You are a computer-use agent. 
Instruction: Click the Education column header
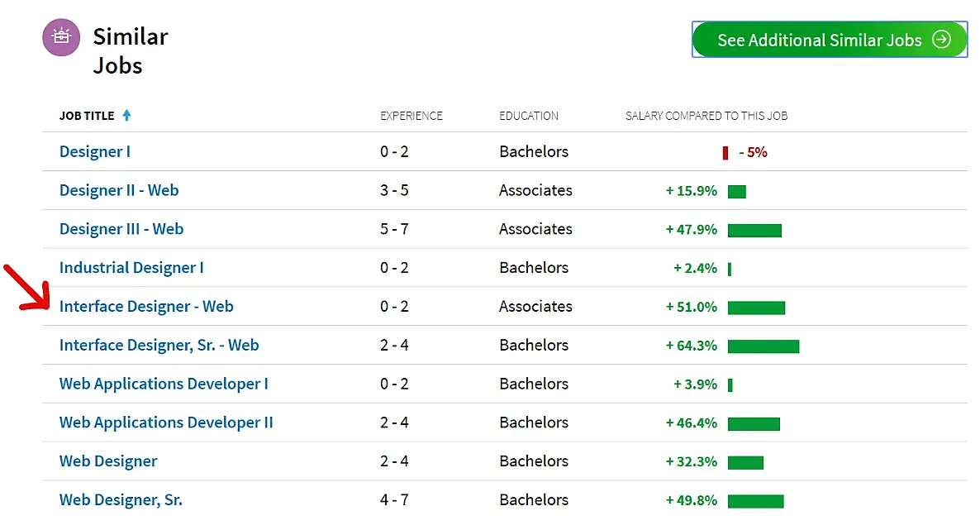[529, 116]
